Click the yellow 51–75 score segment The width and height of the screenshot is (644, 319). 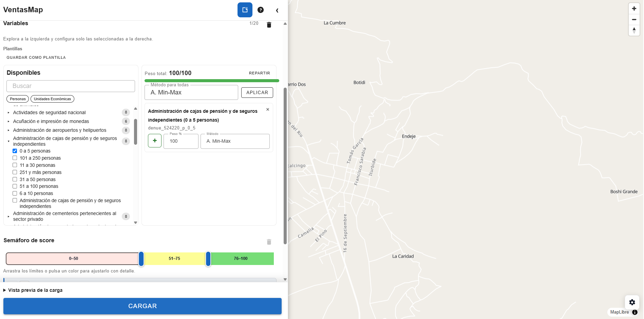pos(174,259)
